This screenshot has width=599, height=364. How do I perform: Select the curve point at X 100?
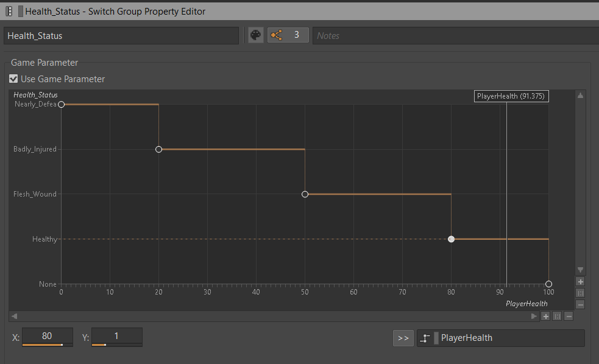click(548, 284)
